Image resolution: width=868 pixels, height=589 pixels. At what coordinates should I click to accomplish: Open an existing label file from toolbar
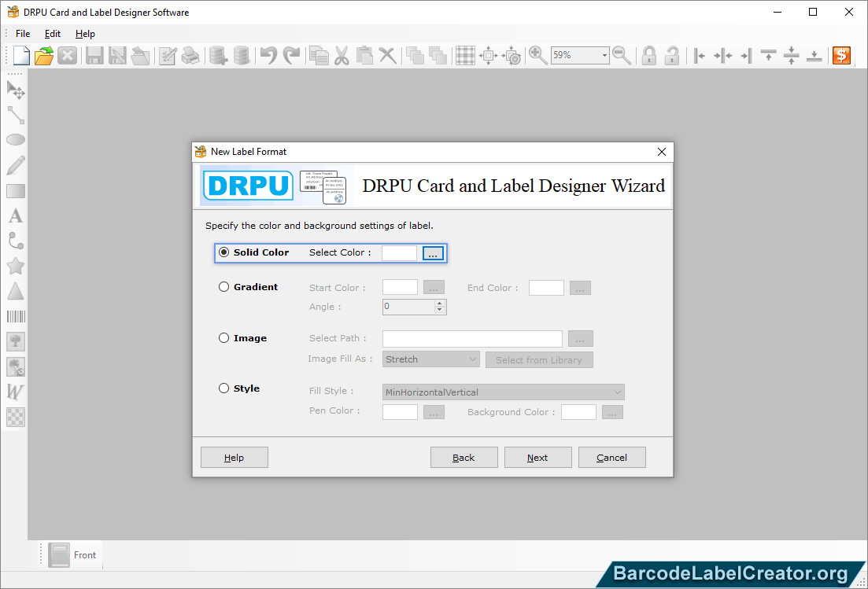tap(44, 55)
